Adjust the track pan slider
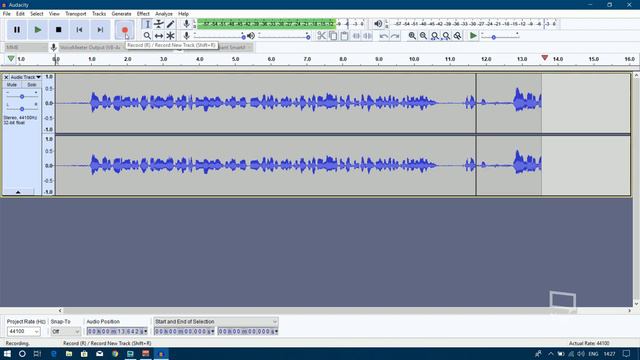The height and width of the screenshot is (360, 640). pyautogui.click(x=22, y=109)
